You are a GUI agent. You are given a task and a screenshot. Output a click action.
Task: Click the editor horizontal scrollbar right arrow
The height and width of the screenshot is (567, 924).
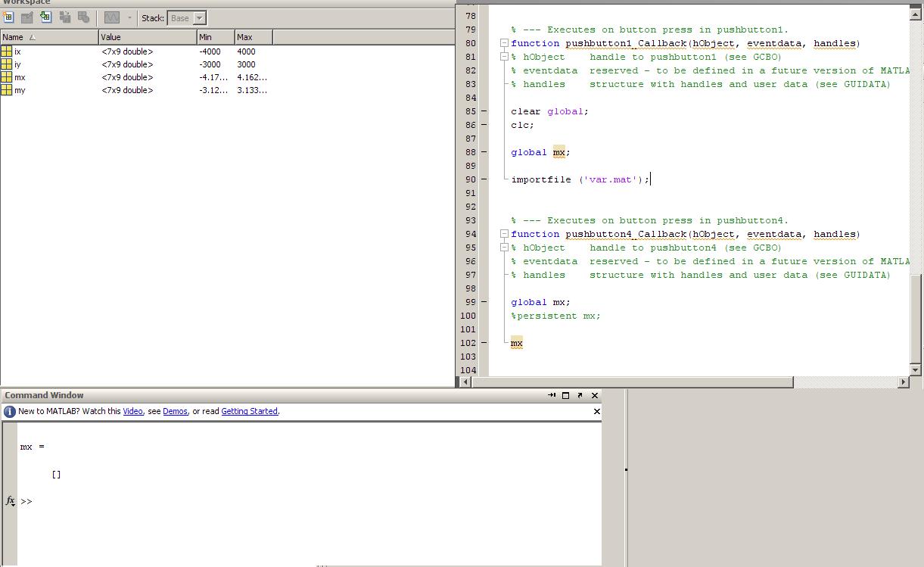[903, 382]
